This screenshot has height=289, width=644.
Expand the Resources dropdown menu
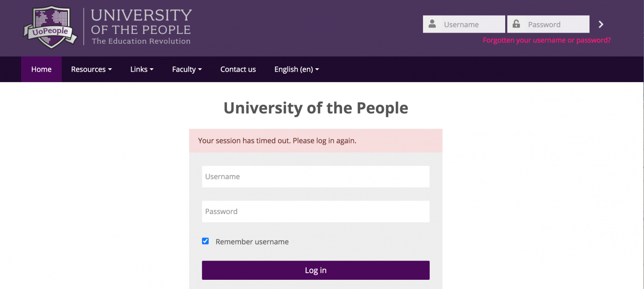click(x=91, y=70)
